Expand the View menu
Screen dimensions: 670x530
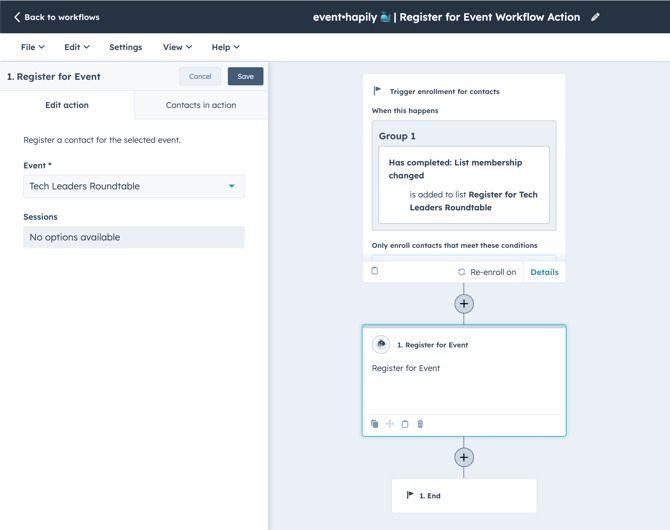[177, 47]
